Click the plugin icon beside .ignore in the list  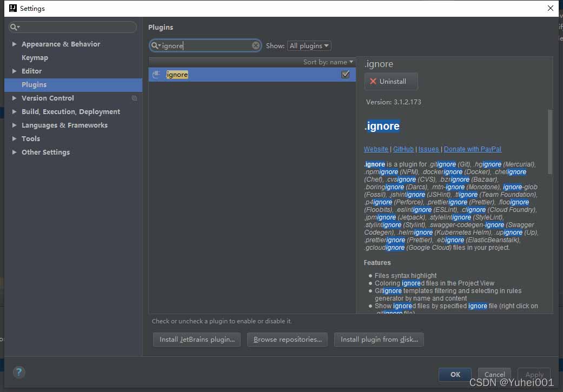pos(156,74)
